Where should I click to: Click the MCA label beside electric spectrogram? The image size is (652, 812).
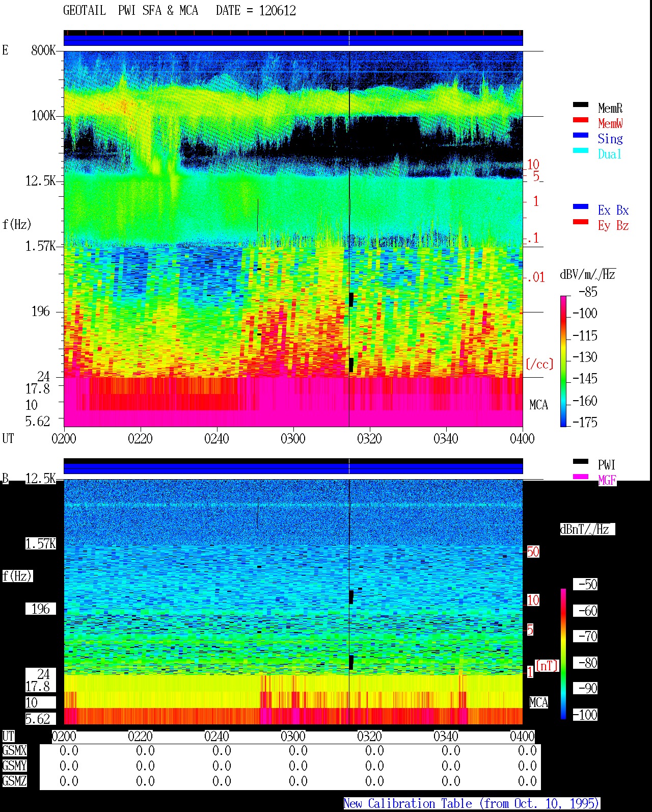tap(538, 405)
